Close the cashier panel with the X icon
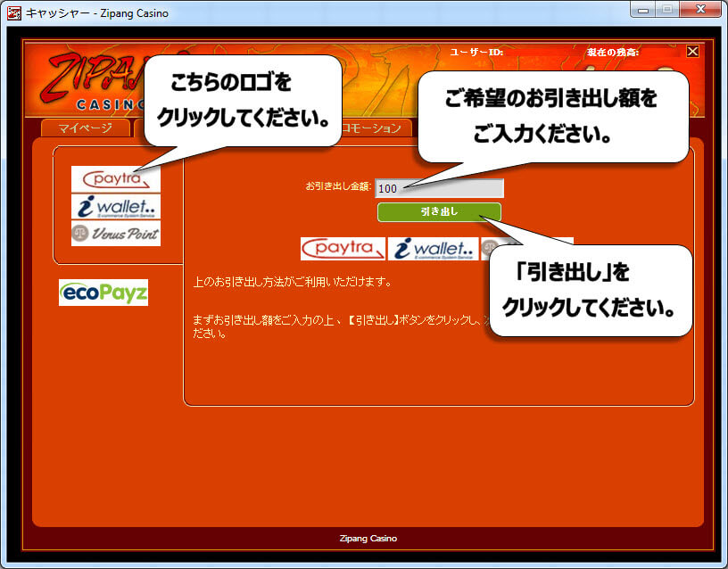 pyautogui.click(x=692, y=51)
